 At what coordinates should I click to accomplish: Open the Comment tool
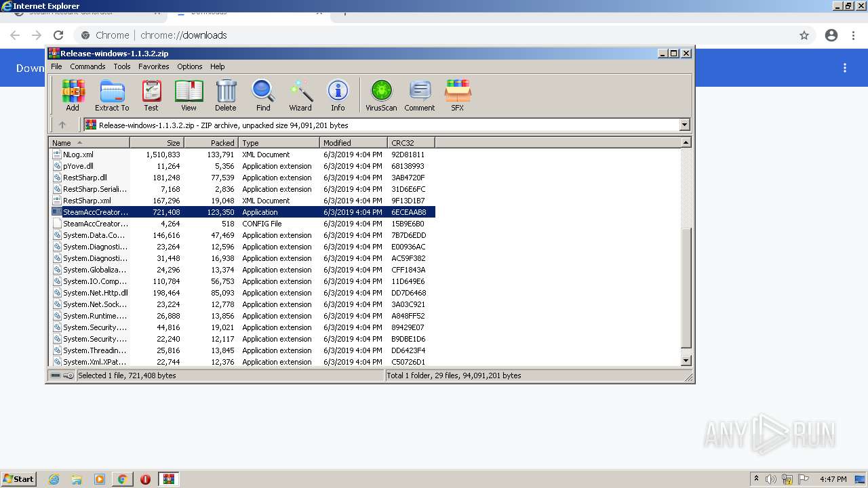click(420, 96)
